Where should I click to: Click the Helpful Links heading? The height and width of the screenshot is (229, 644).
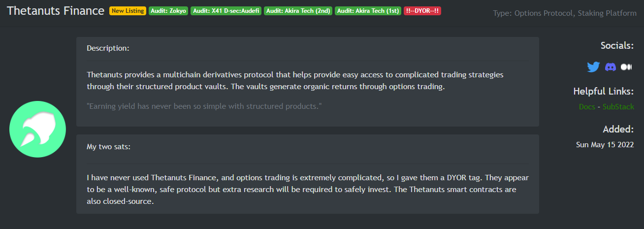pyautogui.click(x=604, y=91)
